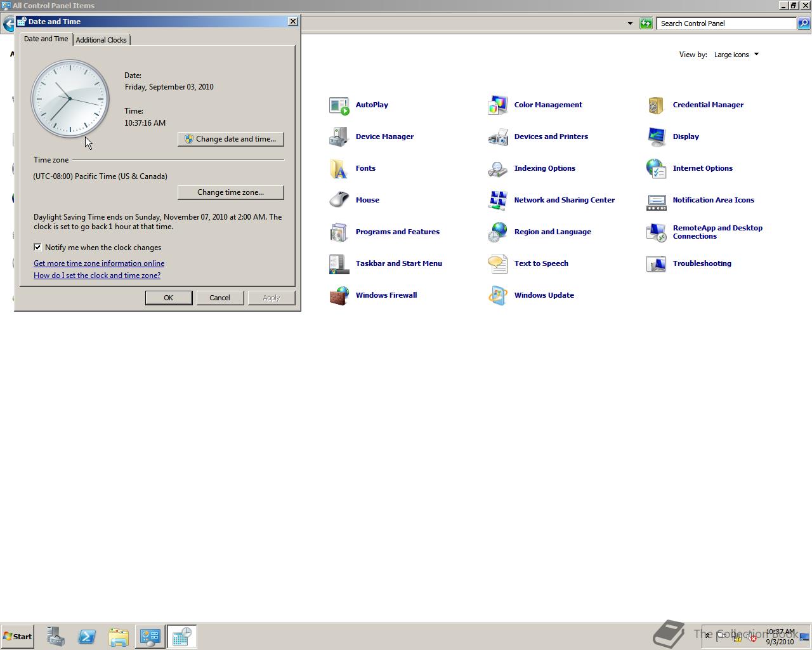The width and height of the screenshot is (812, 650).
Task: Click the Windows Update label text
Action: click(x=544, y=296)
